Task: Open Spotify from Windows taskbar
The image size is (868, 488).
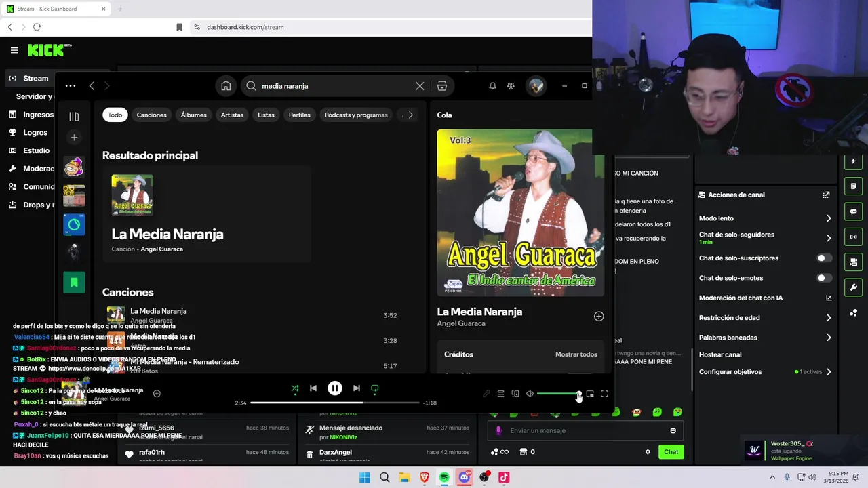Action: (444, 477)
